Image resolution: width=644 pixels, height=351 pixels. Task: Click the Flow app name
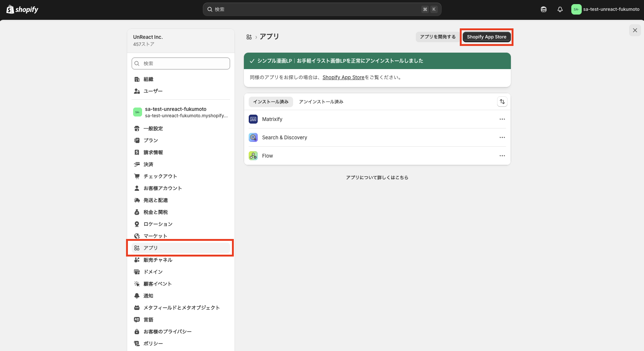[x=267, y=156]
